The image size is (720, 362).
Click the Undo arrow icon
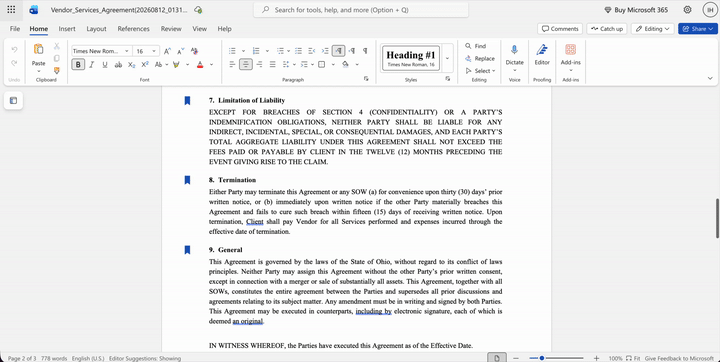(x=14, y=50)
